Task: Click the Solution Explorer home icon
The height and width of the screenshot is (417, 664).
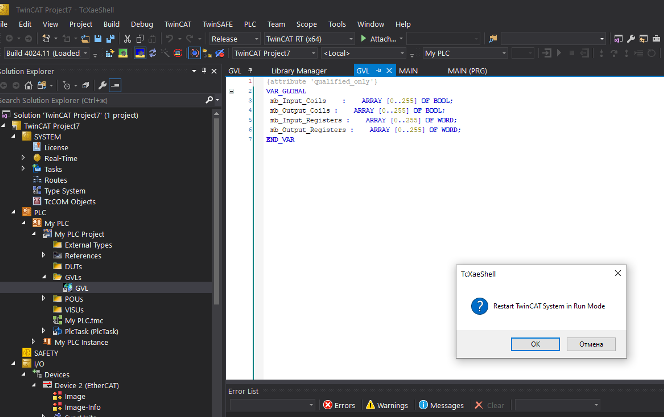Action: [x=28, y=86]
